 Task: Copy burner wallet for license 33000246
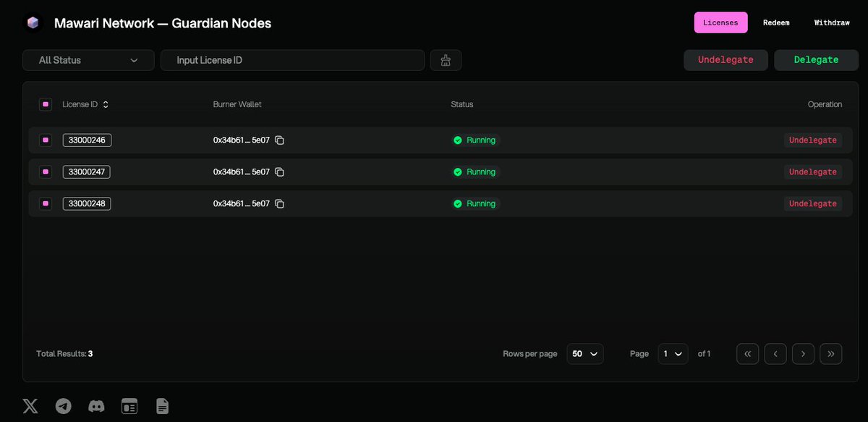coord(279,140)
